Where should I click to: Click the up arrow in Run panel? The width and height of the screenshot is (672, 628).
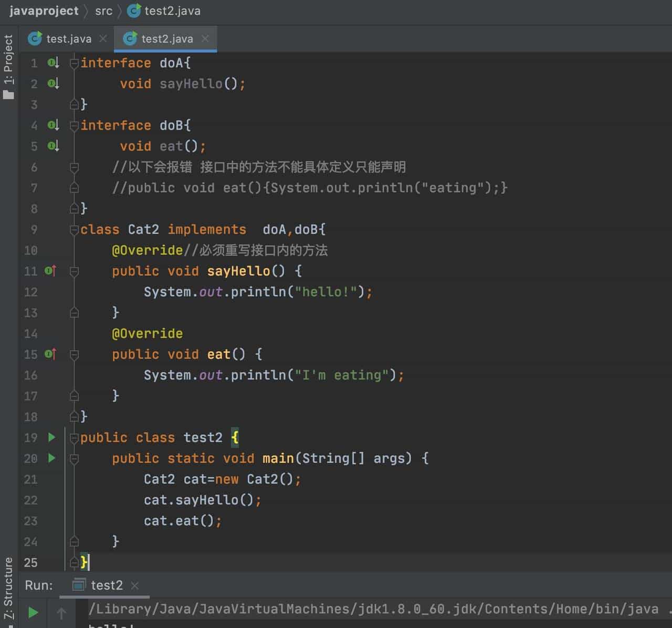click(x=61, y=613)
